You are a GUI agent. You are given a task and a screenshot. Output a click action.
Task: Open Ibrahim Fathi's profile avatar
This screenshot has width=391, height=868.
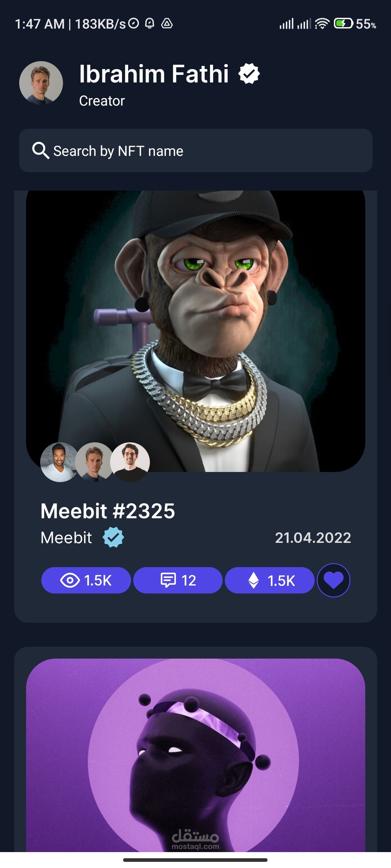tap(41, 83)
